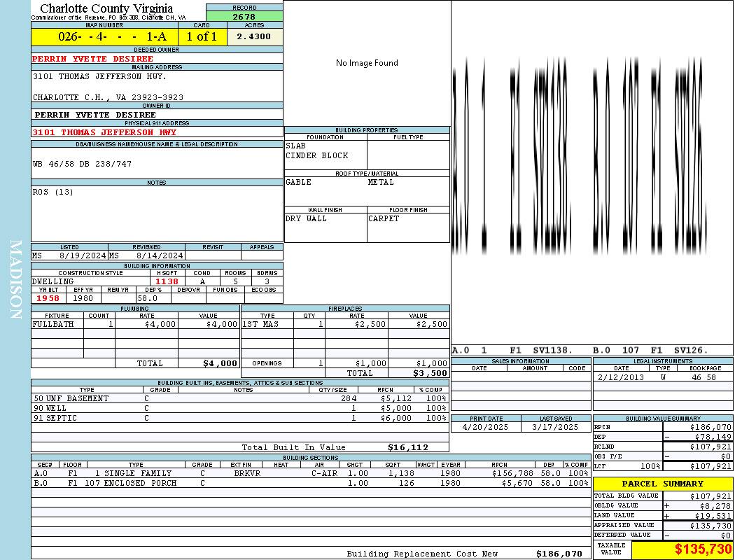
Task: Click the 91 SEPTIC built-in row
Action: pyautogui.click(x=240, y=418)
